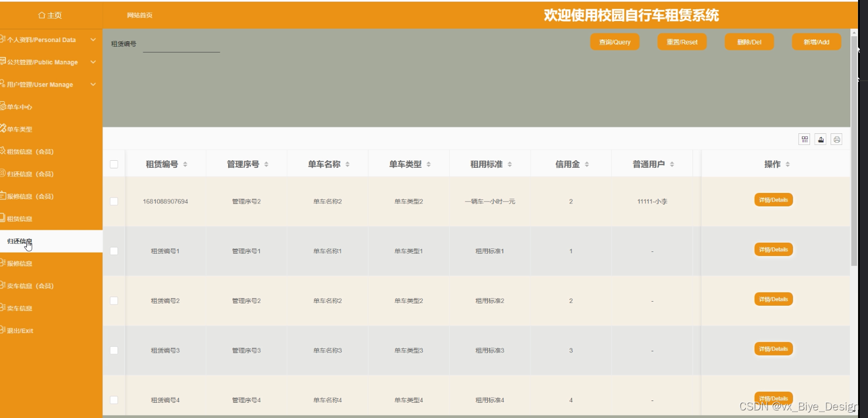Open 归还信息（会员）in sidebar
868x418 pixels.
51,174
